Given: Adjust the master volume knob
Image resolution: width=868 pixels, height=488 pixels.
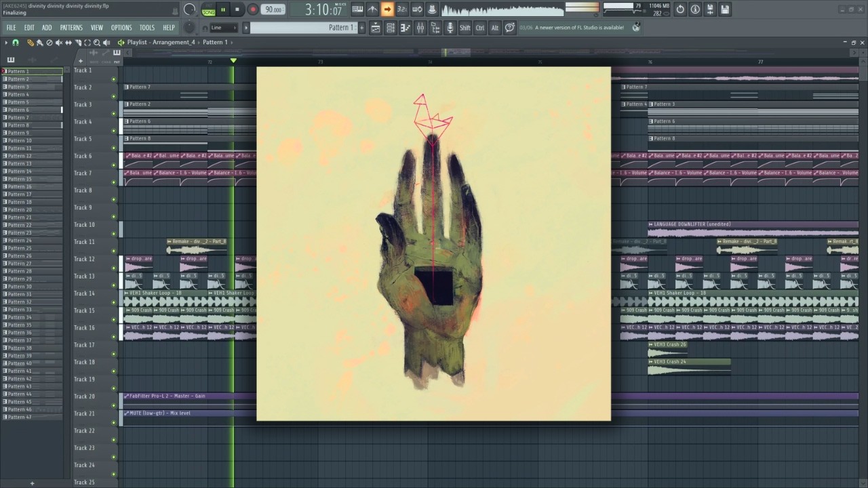Looking at the screenshot, I should [x=190, y=9].
